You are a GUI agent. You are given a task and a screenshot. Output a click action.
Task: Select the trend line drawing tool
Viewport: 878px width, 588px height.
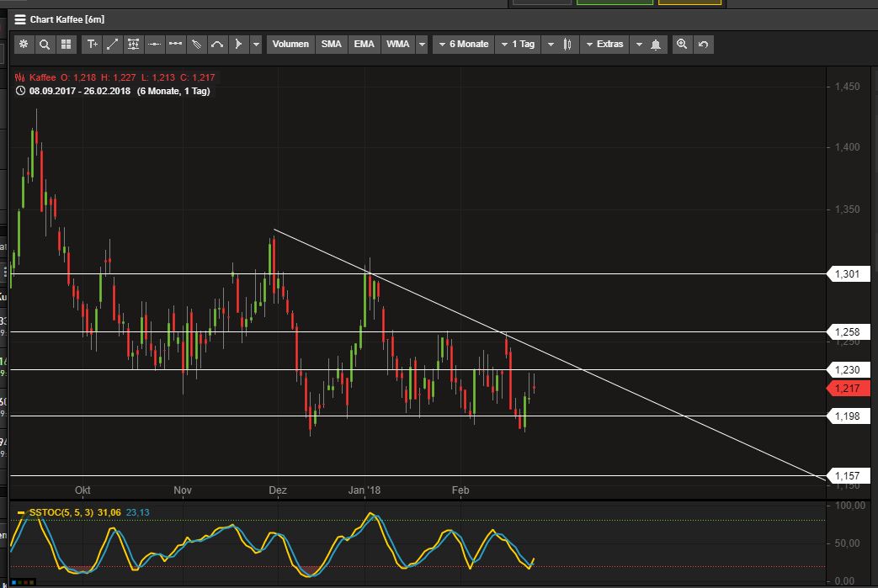point(112,44)
